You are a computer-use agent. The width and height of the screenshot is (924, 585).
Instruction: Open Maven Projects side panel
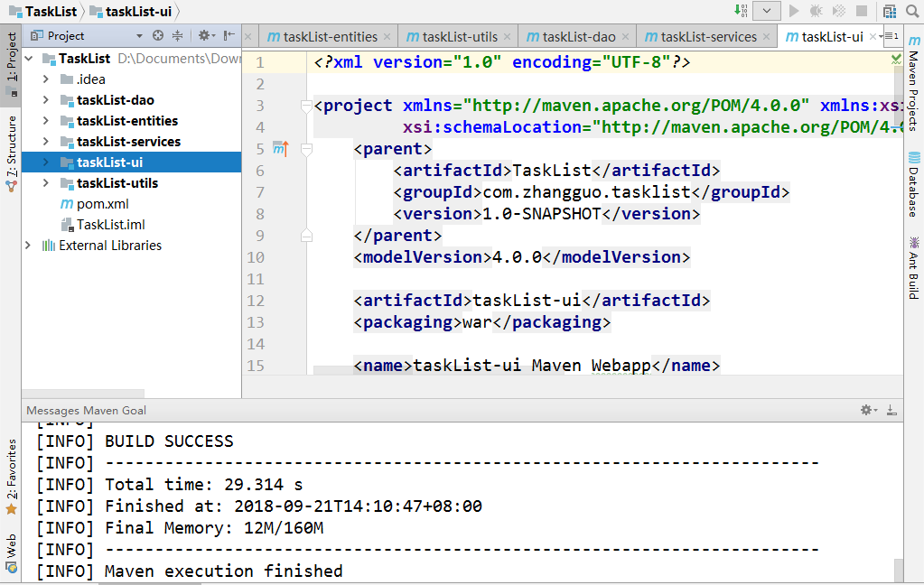[x=913, y=83]
